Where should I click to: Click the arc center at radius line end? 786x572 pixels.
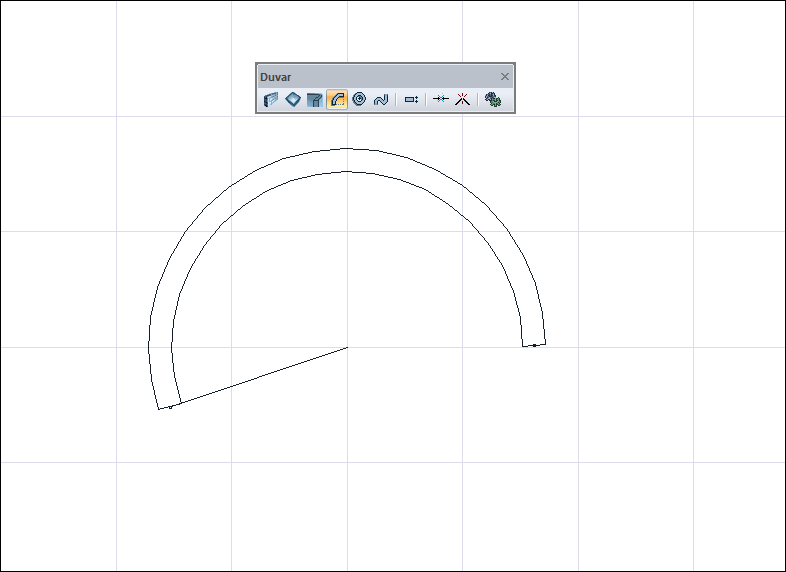[x=347, y=347]
